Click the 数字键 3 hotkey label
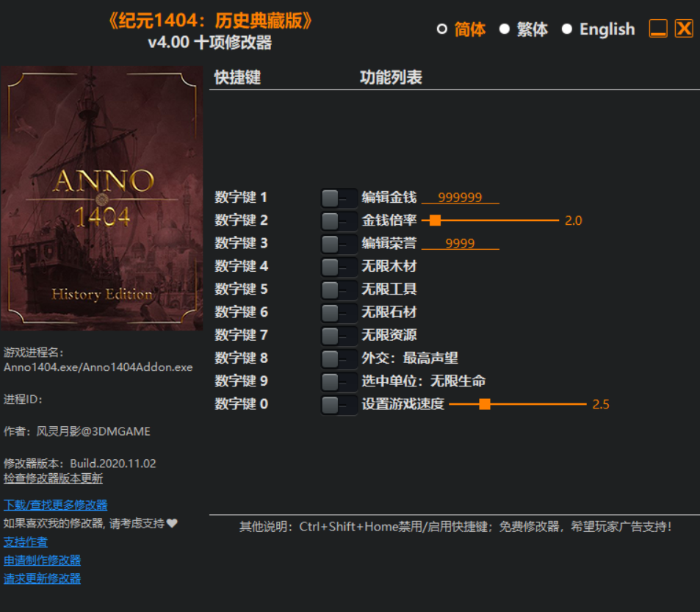 [x=241, y=243]
